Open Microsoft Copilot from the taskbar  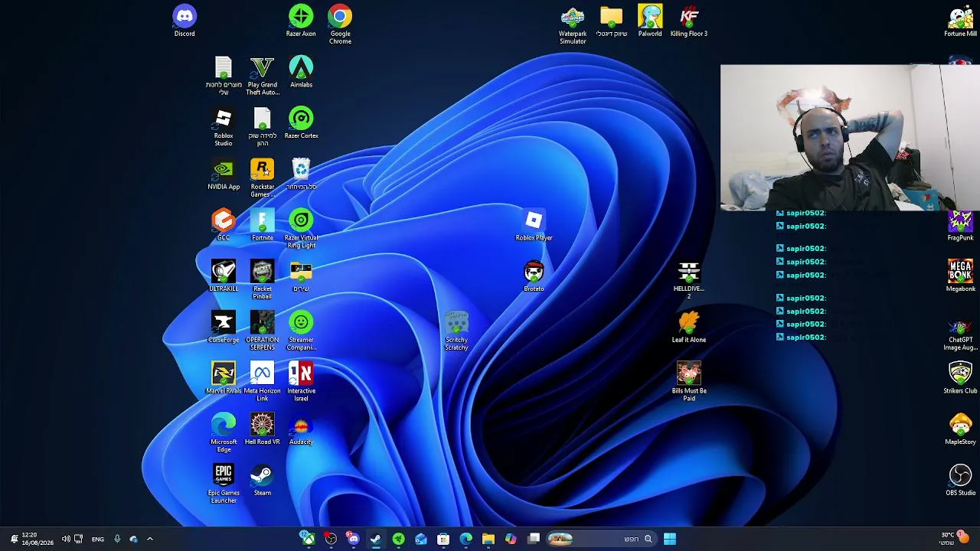(511, 539)
